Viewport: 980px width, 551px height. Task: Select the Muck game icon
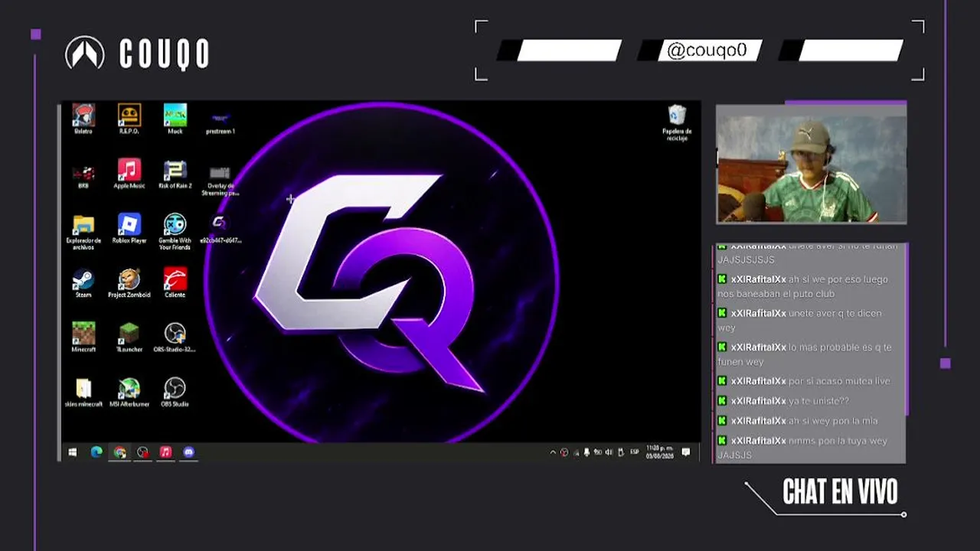[x=175, y=119]
